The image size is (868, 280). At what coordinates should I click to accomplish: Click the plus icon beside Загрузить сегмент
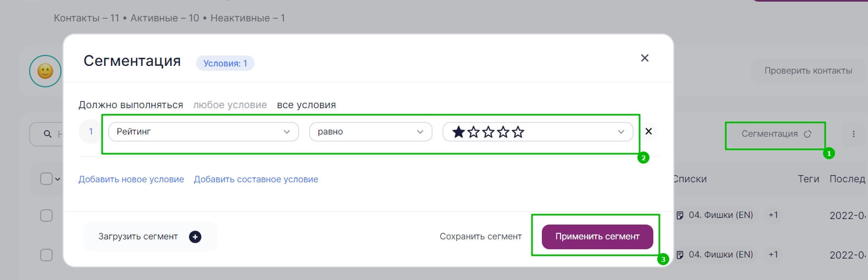pyautogui.click(x=195, y=237)
